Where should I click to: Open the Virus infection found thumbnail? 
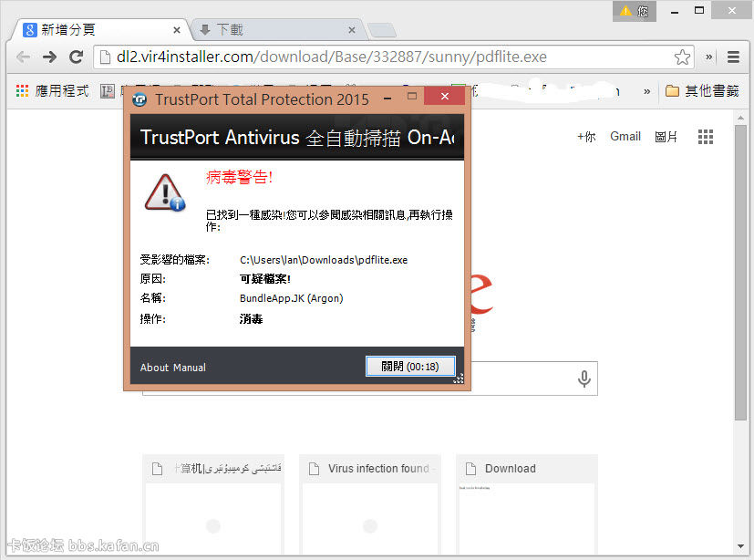pos(371,469)
